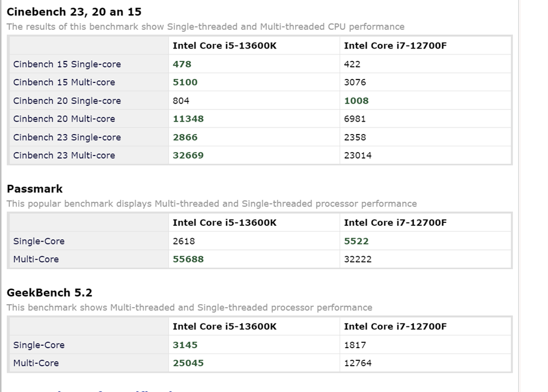The image size is (548, 392).
Task: Select the 32669 Cinebench 23 multi-core score
Action: [x=188, y=156]
